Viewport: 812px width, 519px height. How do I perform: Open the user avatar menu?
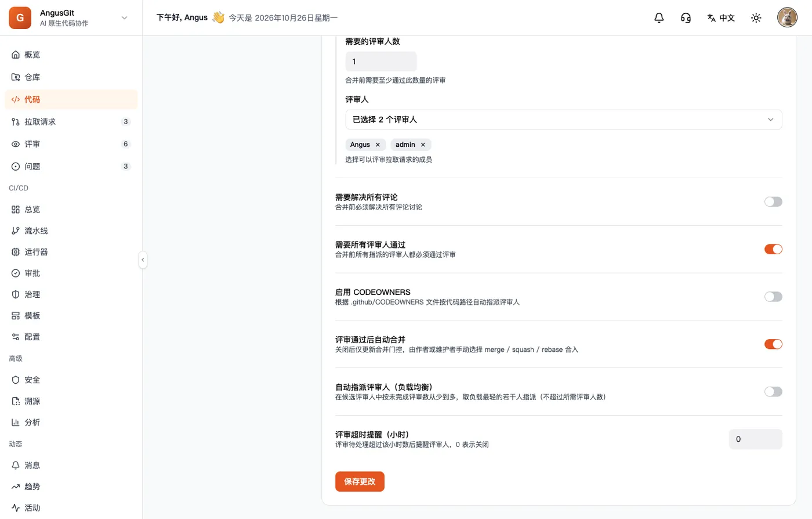tap(787, 17)
